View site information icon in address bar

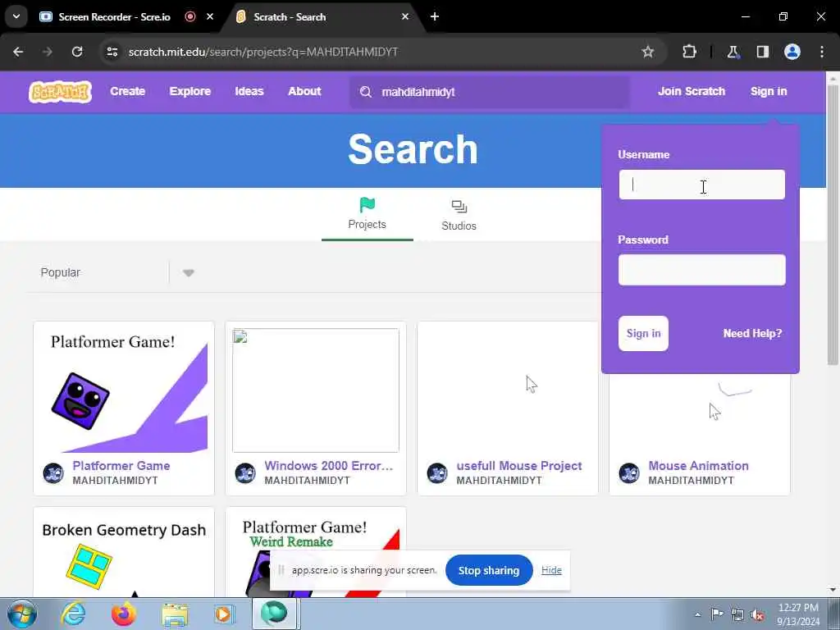112,52
